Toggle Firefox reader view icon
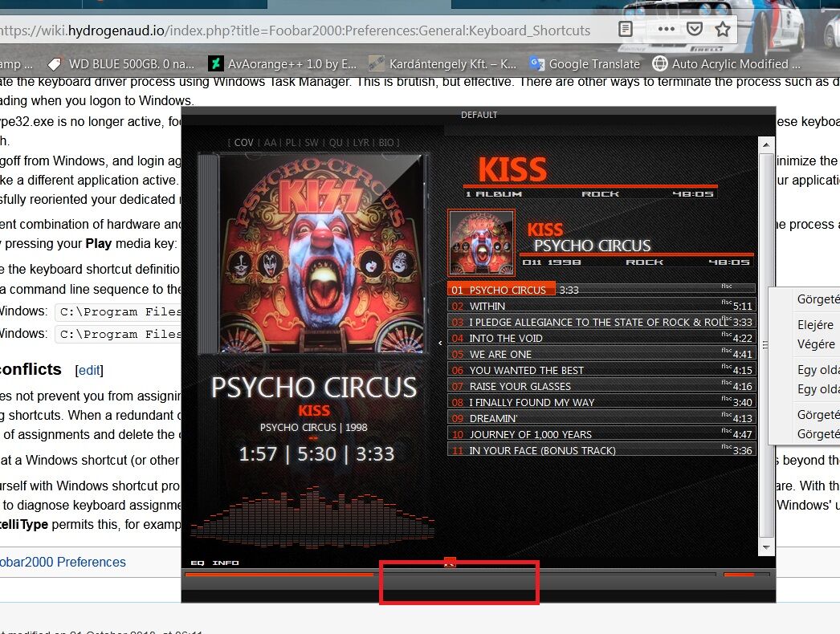 point(625,30)
